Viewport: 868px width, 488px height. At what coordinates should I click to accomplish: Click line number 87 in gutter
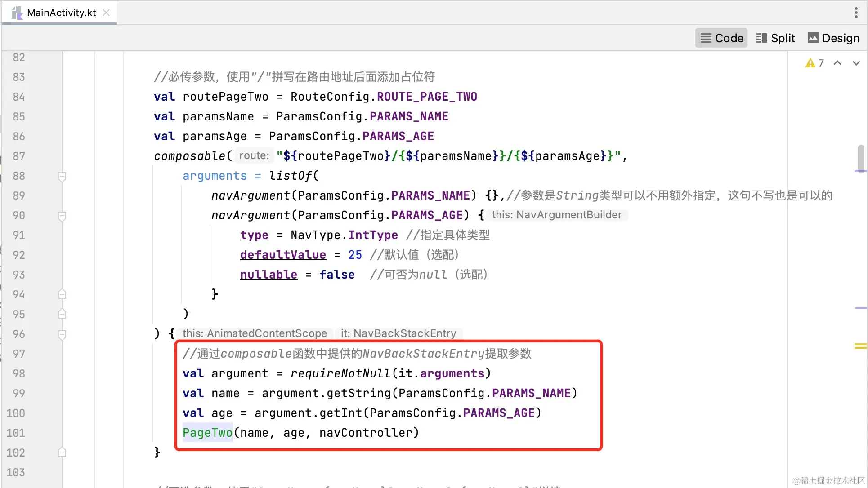click(19, 156)
